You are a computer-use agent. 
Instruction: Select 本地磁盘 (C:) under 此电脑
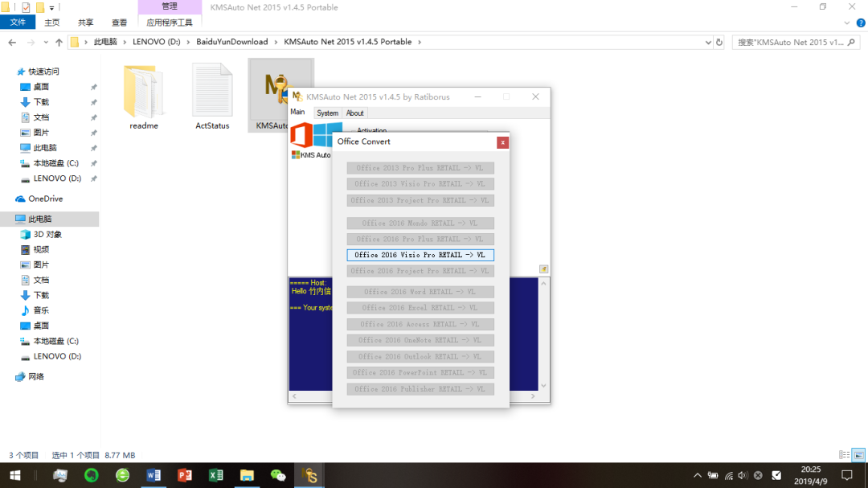coord(56,341)
